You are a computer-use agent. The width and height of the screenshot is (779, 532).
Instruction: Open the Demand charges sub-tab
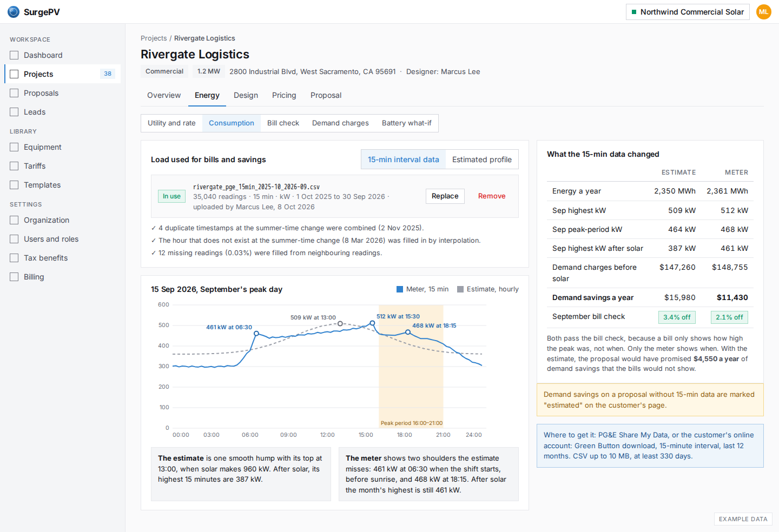tap(340, 123)
